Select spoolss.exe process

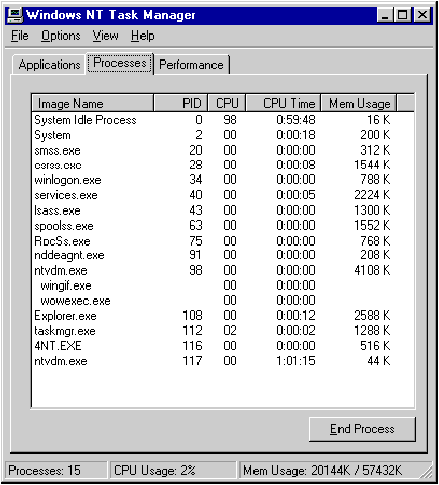point(223,226)
